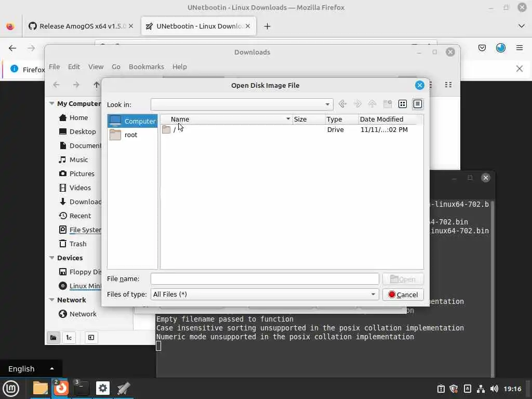Click the File name input field
The image size is (532, 399).
264,279
